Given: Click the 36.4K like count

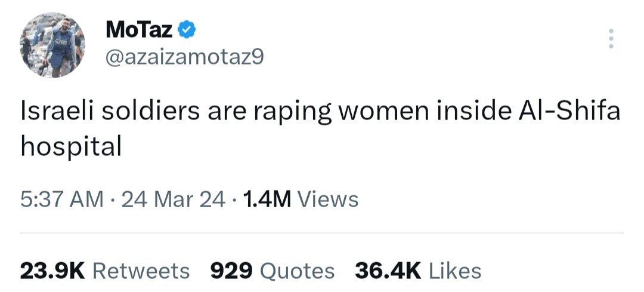Looking at the screenshot, I should 388,271.
